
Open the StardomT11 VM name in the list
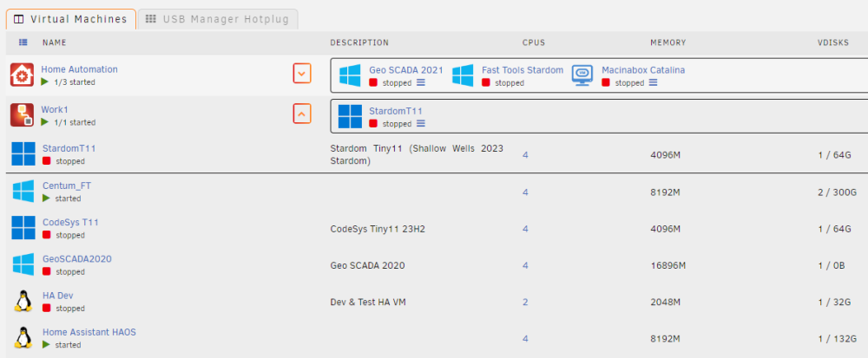(69, 148)
